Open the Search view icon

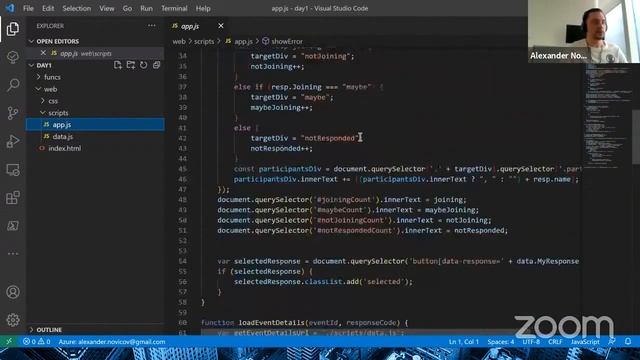pos(13,85)
